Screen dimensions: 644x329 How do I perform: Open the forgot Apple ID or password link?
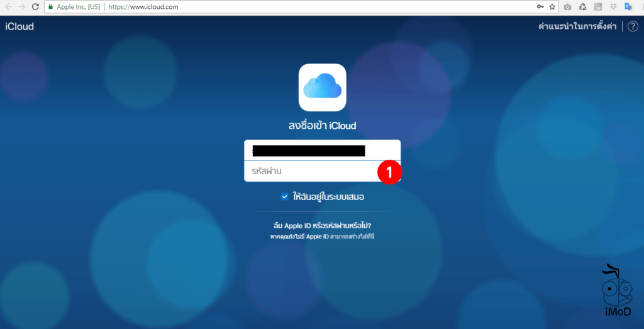[323, 226]
